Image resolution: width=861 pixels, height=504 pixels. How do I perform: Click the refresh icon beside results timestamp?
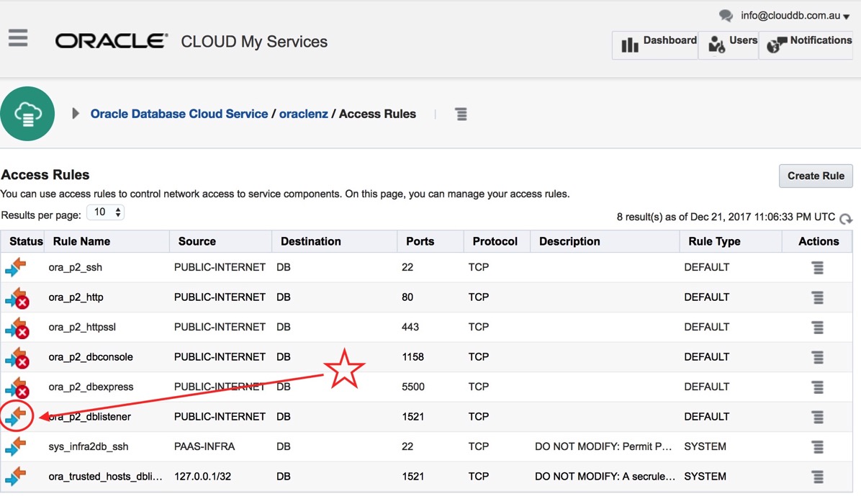(846, 219)
